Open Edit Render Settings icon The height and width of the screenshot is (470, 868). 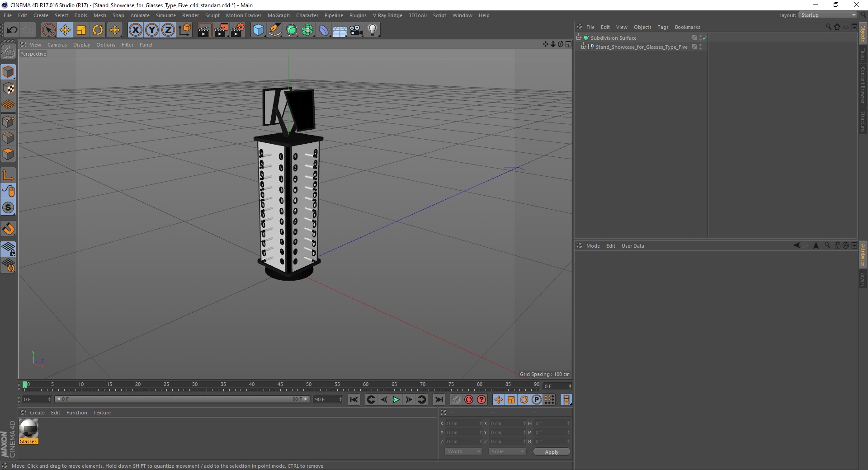tap(238, 30)
